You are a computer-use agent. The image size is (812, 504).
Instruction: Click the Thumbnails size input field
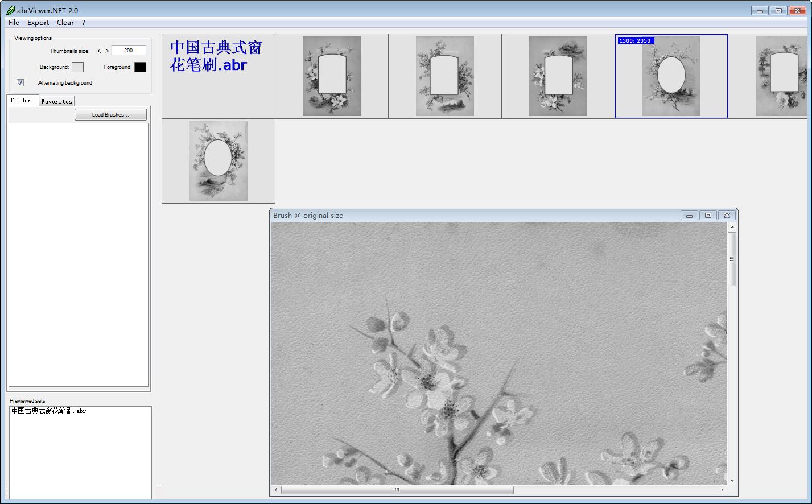coord(129,51)
